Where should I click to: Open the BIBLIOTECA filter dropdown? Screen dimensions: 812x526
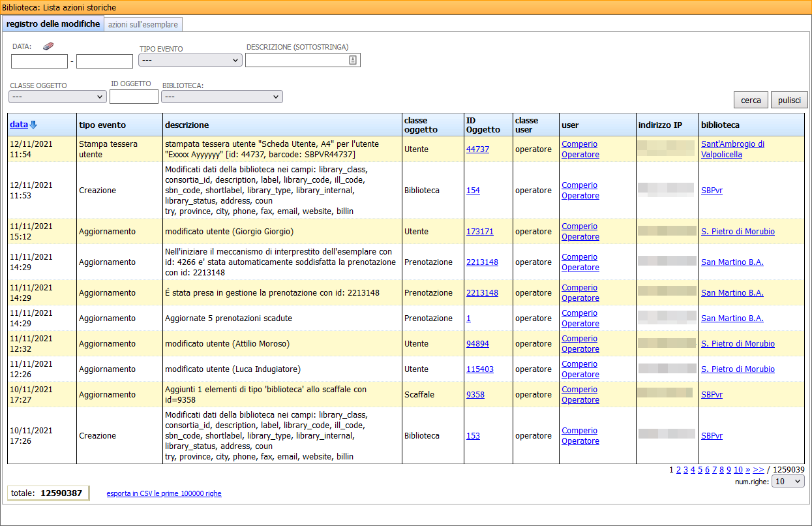222,97
